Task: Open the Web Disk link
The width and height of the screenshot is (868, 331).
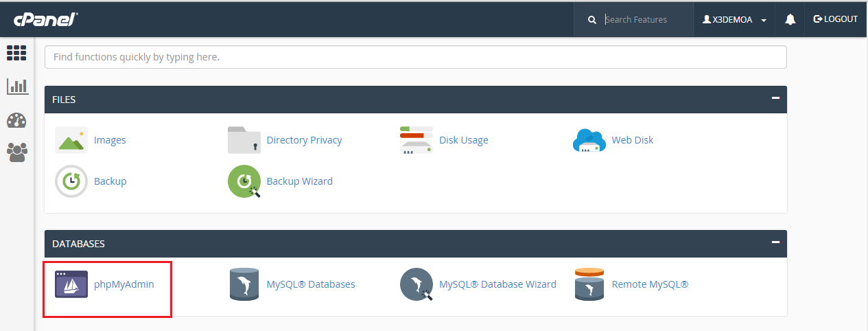Action: click(x=633, y=140)
